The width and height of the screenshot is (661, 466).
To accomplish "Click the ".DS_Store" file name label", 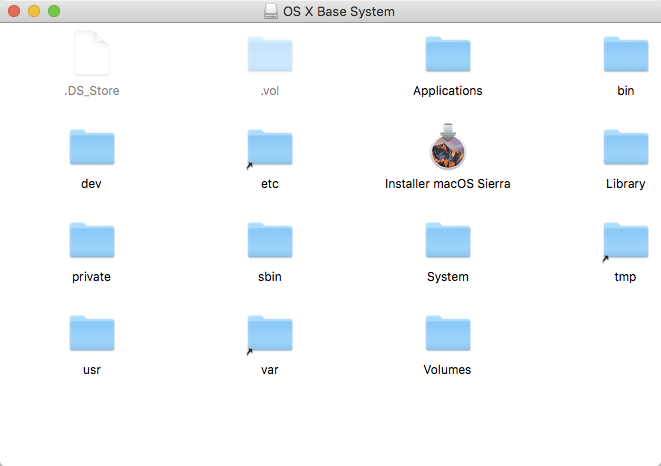I will click(x=92, y=91).
